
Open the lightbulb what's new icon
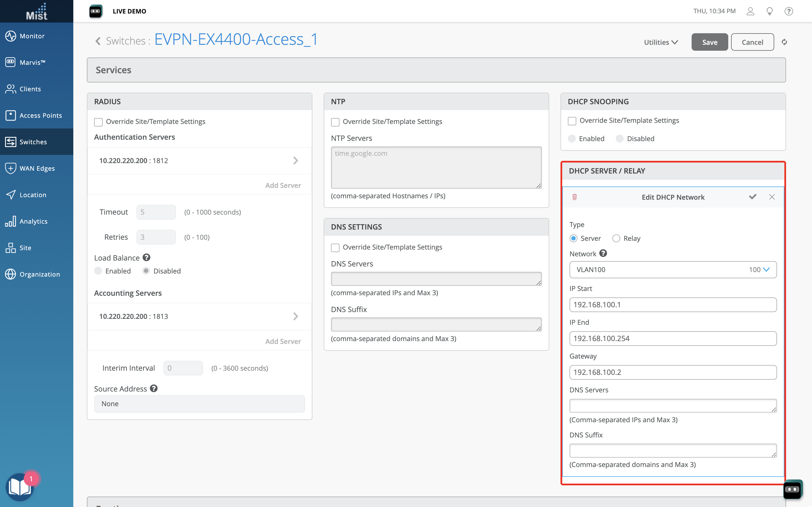coord(770,11)
